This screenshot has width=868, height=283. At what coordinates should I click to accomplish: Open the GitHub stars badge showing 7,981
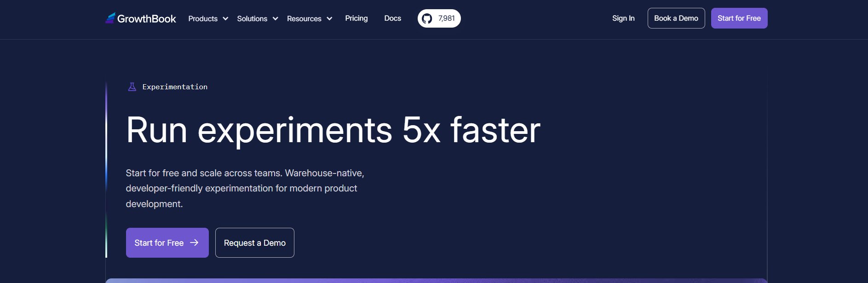pyautogui.click(x=439, y=18)
